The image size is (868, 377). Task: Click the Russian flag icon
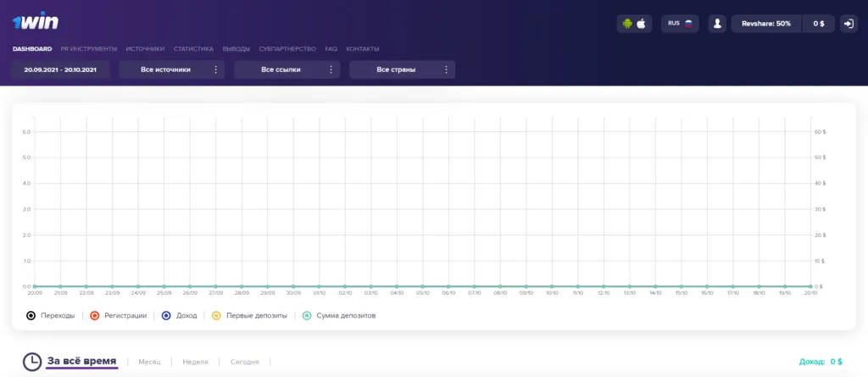pos(688,24)
